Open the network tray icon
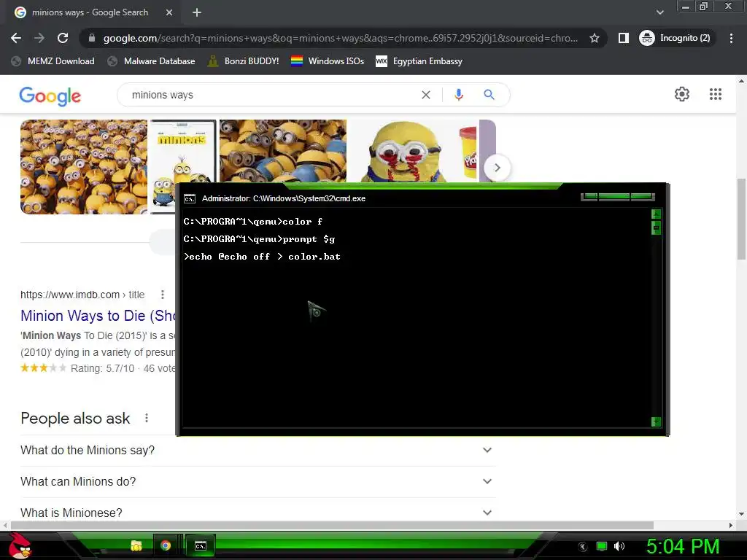Screen dimensions: 747x560 pos(602,547)
